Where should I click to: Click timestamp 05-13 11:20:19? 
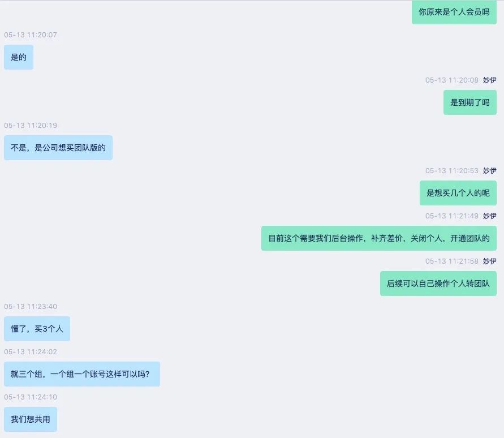31,126
